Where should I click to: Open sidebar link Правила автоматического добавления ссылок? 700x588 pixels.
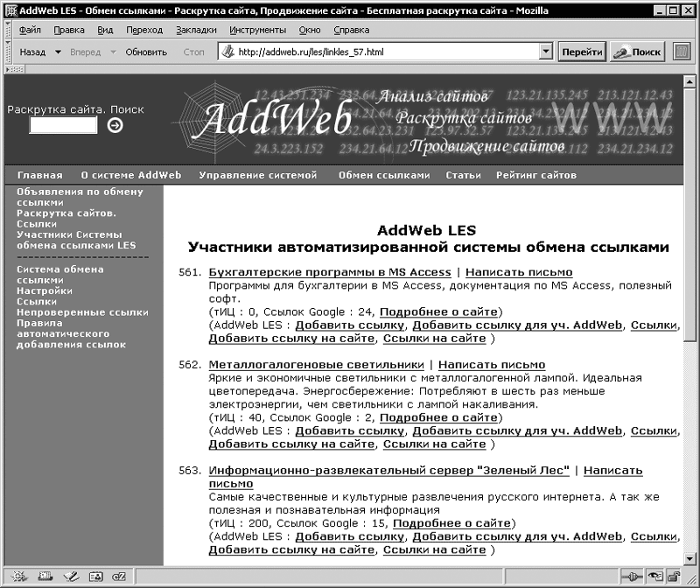pyautogui.click(x=72, y=333)
